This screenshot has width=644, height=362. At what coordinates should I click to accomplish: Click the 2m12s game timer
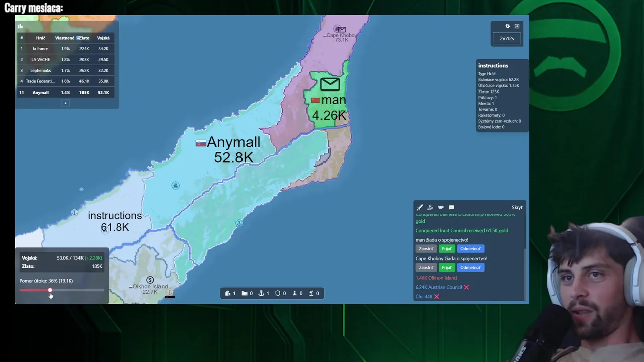coord(507,38)
